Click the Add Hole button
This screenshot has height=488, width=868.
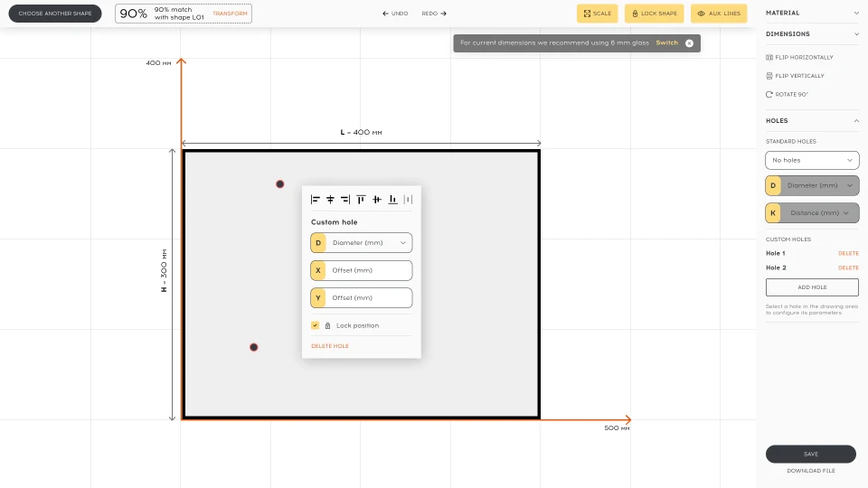[812, 287]
